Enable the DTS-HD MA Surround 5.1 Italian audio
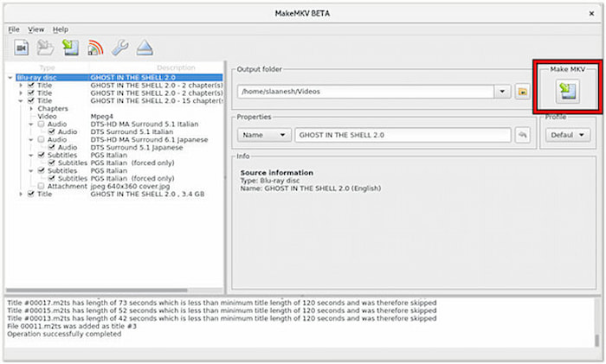 41,125
